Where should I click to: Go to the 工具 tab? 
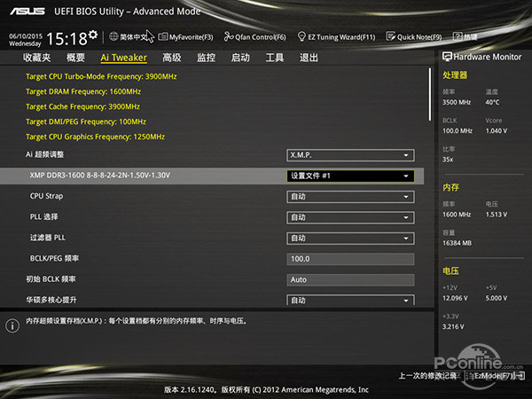click(x=275, y=58)
